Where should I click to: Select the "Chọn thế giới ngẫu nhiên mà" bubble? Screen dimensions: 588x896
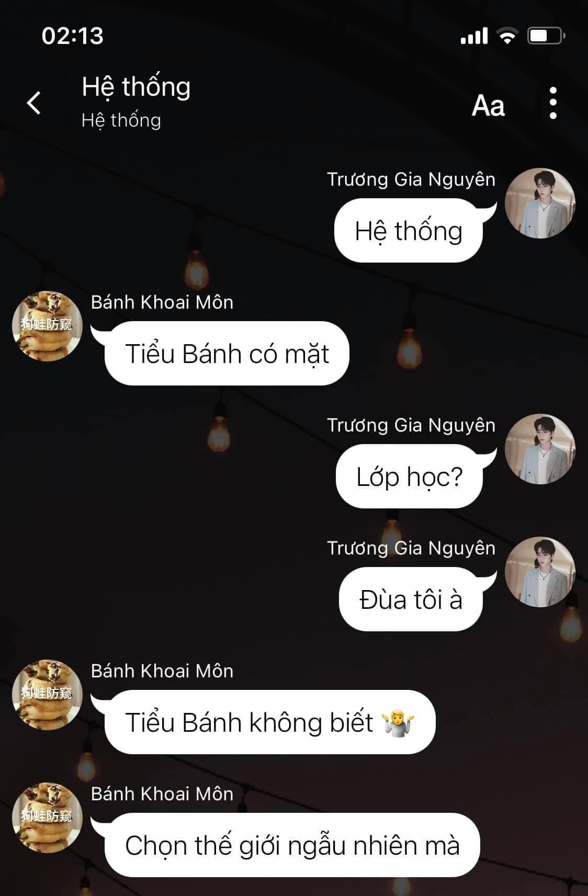(x=292, y=845)
